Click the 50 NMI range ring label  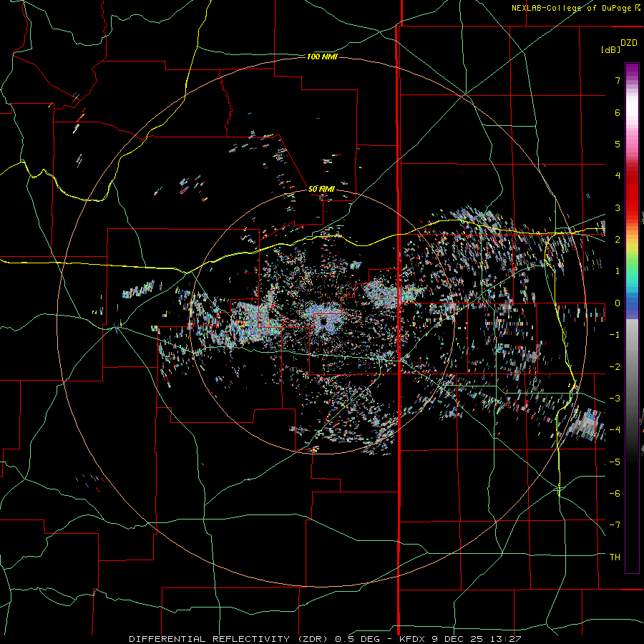321,189
